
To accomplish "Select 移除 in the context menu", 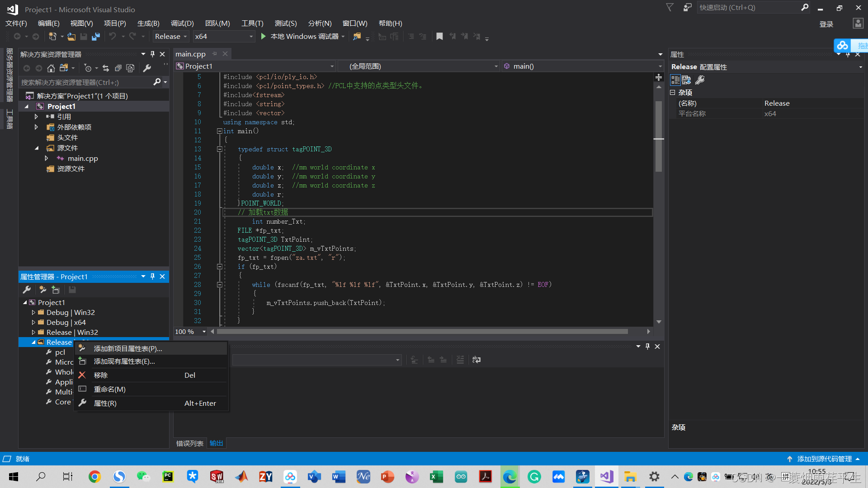I will pyautogui.click(x=151, y=375).
